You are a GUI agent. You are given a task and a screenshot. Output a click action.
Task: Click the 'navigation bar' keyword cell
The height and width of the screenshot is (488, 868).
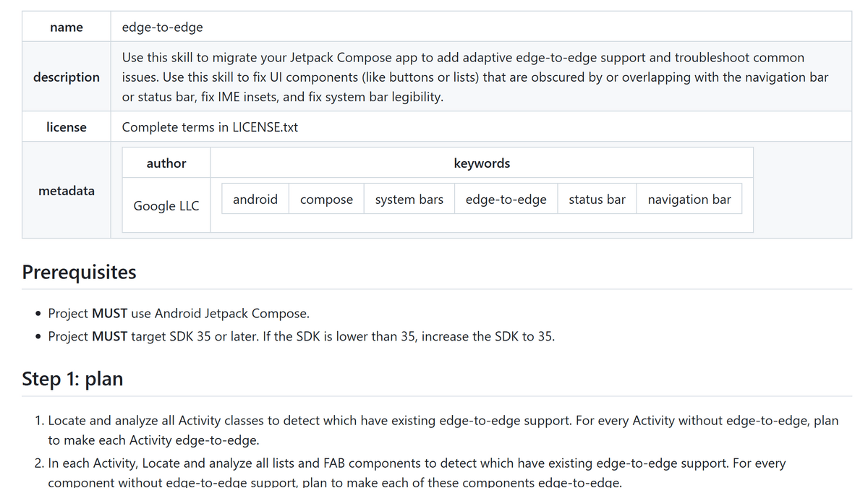[689, 200]
